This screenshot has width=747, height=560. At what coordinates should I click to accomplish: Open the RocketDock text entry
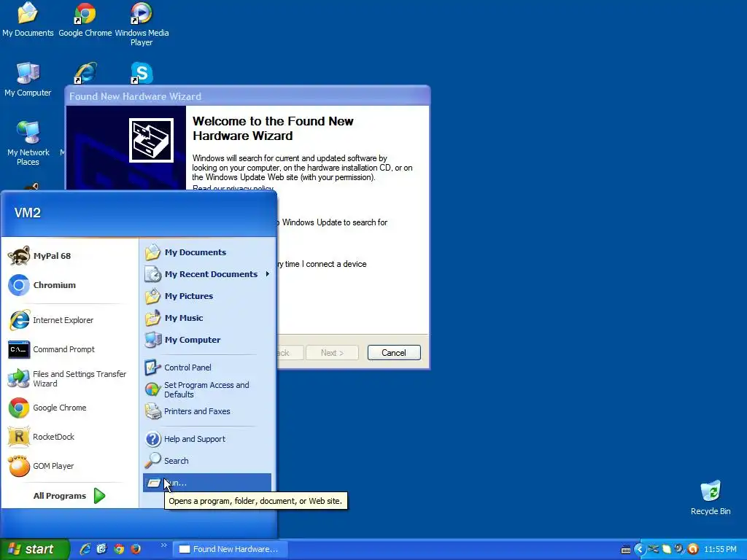[53, 437]
